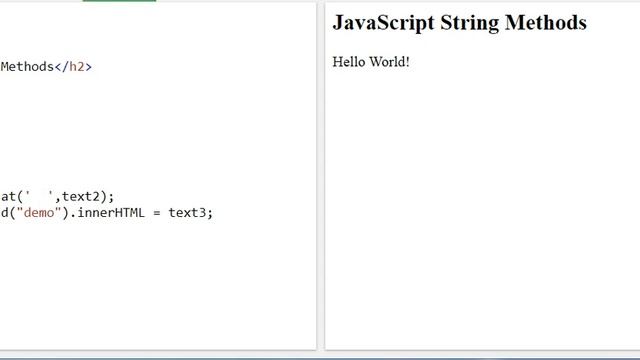The image size is (640, 360).
Task: Place cursor after the closing h2 tag
Action: 93,67
